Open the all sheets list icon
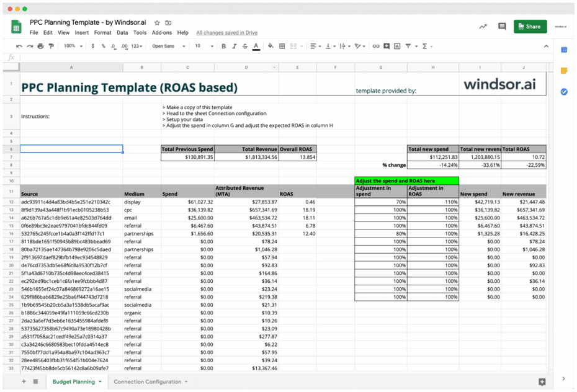Screen dimensions: 577x392 click(x=36, y=381)
